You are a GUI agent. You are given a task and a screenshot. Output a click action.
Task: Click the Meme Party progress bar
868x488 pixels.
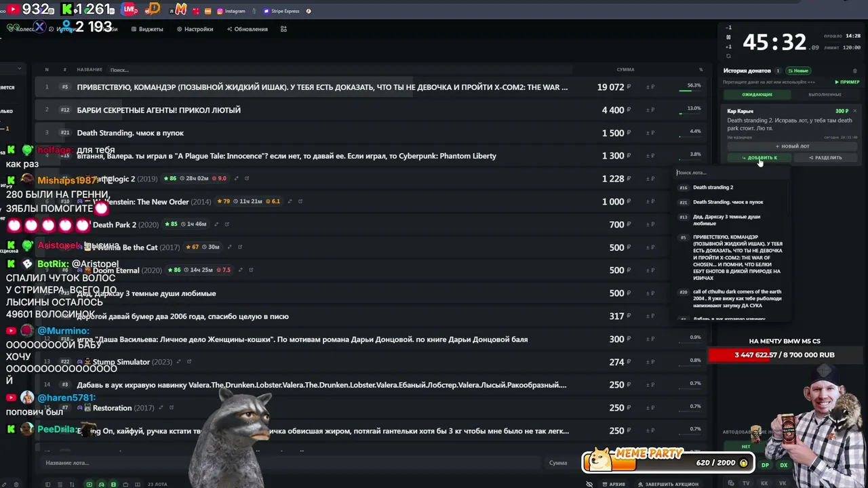click(669, 462)
